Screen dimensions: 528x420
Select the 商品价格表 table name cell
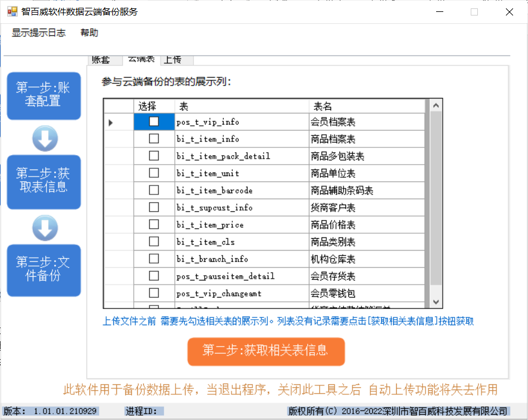pos(367,225)
